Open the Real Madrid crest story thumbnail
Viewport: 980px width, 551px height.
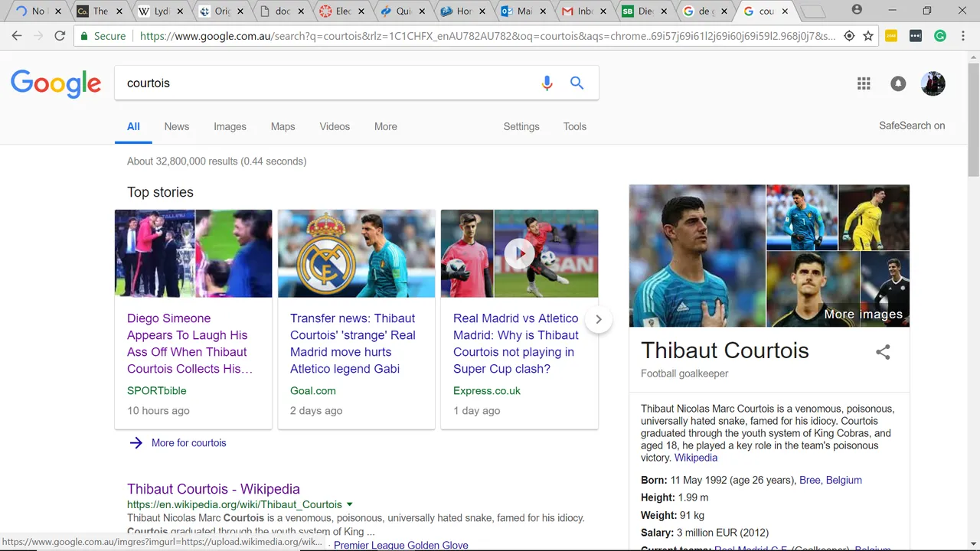tap(356, 253)
